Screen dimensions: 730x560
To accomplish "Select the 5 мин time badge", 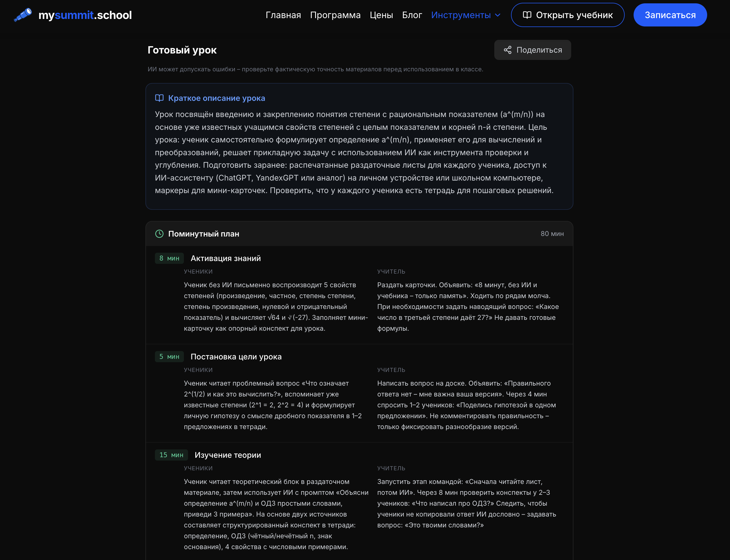I will 169,356.
